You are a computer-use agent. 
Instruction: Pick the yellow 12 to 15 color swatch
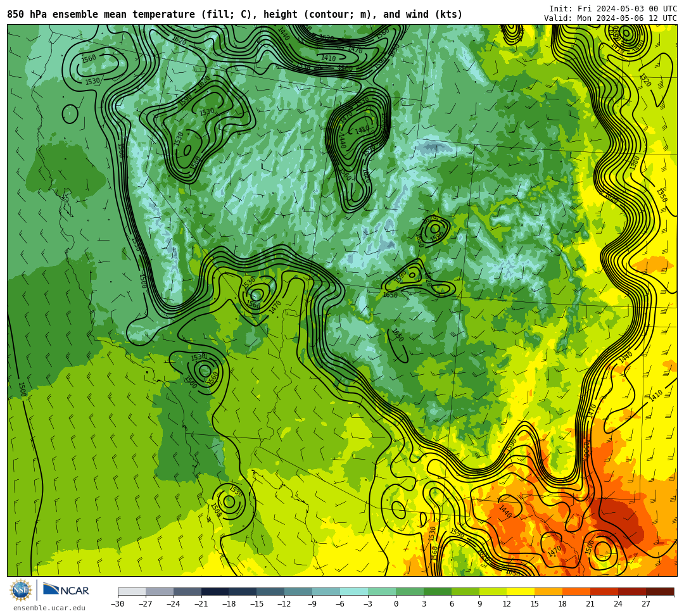[x=521, y=591]
